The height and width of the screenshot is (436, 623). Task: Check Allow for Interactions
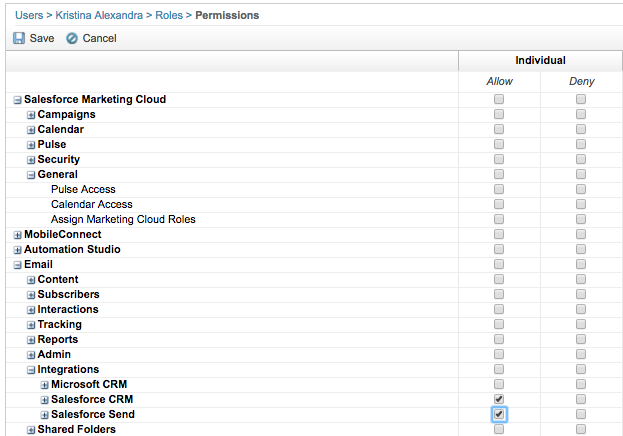click(x=499, y=309)
